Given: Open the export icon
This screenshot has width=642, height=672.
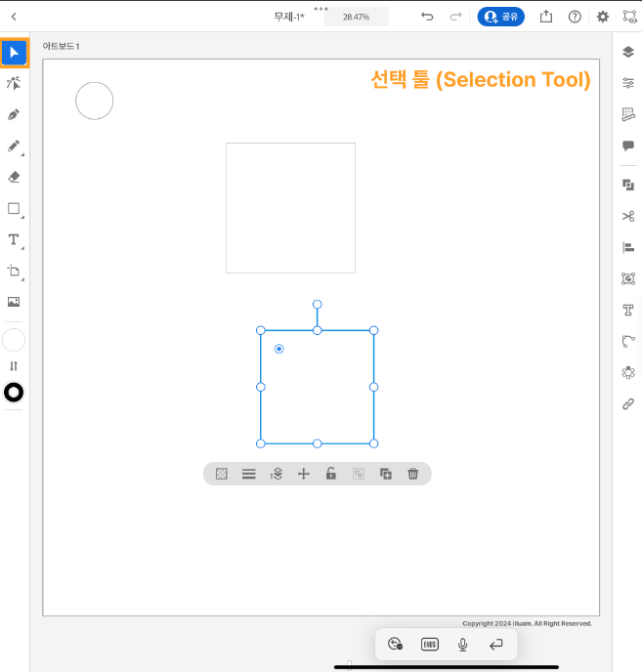Looking at the screenshot, I should (546, 17).
